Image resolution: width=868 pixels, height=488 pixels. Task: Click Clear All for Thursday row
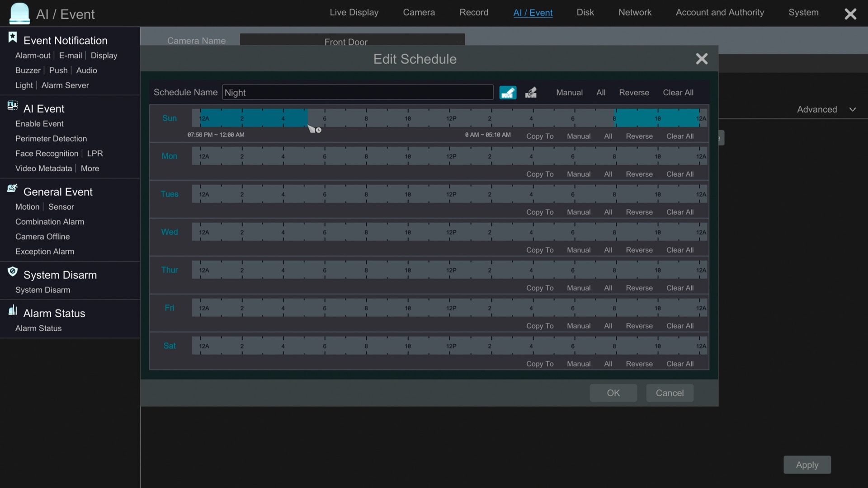(680, 288)
